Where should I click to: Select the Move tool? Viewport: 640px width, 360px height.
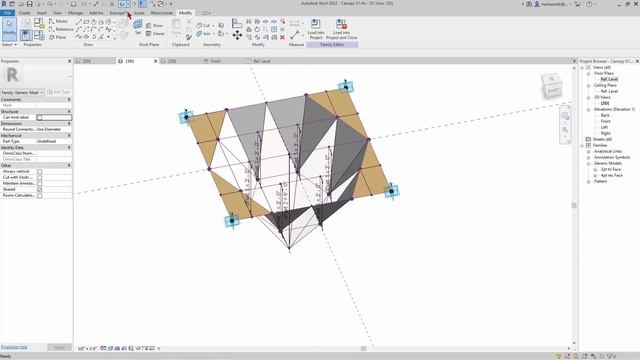(237, 36)
